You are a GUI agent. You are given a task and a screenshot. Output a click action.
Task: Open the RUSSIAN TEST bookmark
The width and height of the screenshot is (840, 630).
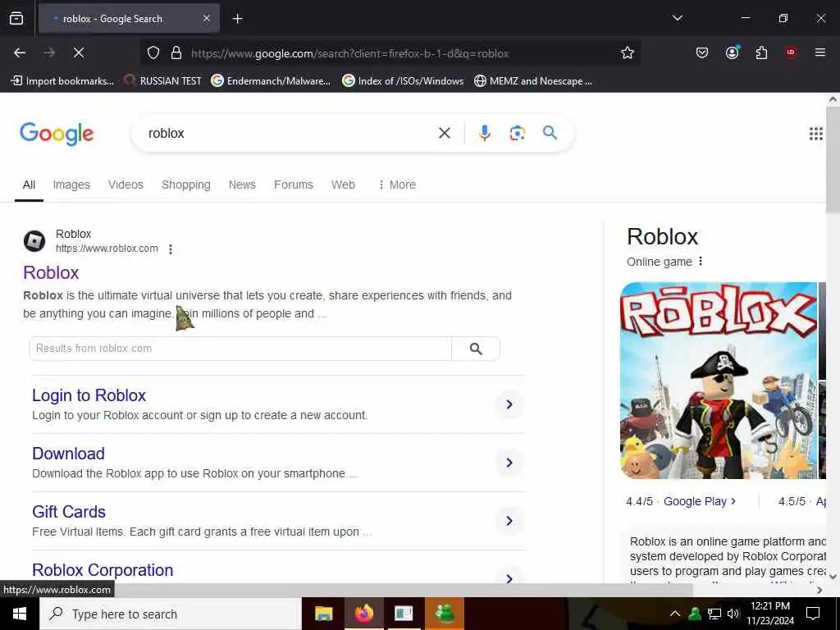coord(162,81)
